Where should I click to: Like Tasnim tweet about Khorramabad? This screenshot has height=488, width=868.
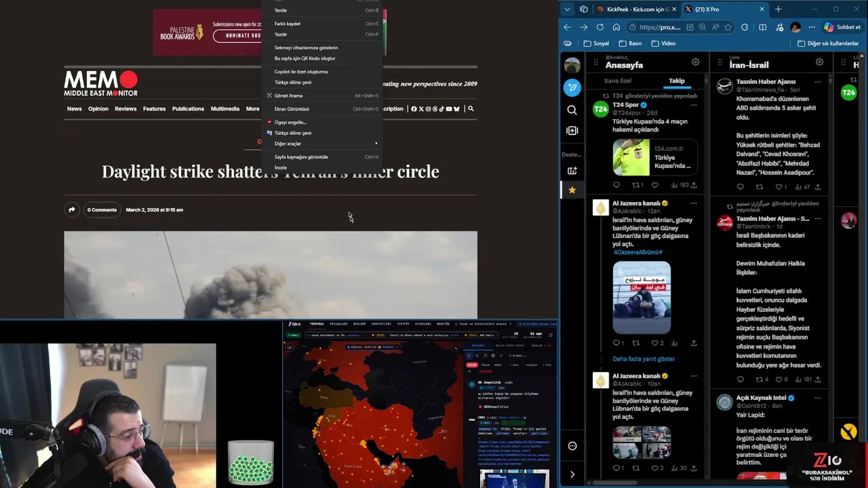pos(781,187)
